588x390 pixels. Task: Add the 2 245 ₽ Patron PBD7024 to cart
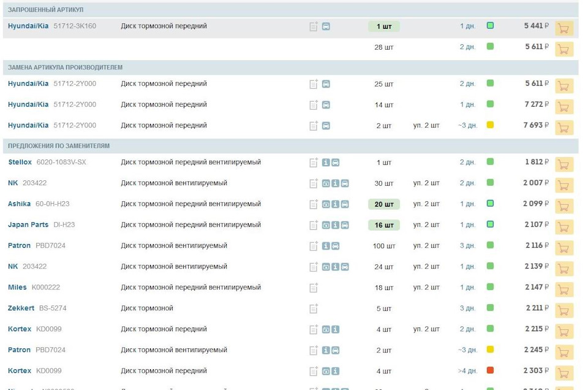[563, 352]
